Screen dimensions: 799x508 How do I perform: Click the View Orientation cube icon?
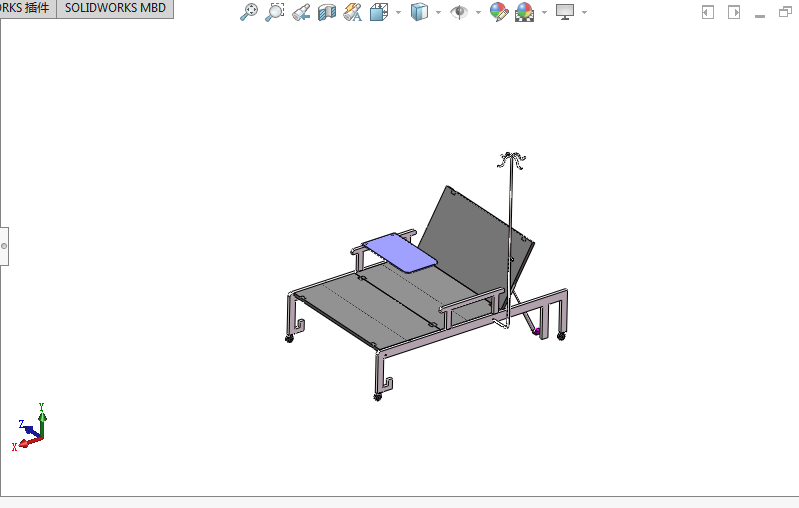(379, 12)
